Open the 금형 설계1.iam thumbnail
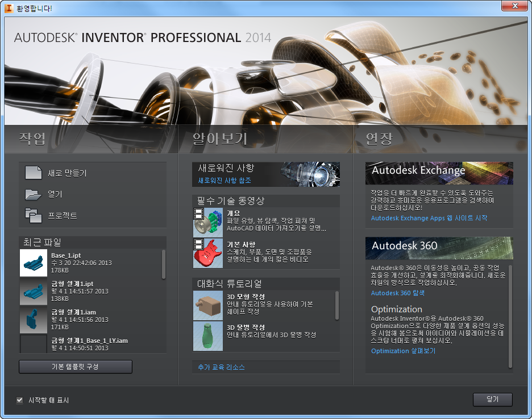Viewport: 532px width, 419px height. tap(33, 320)
